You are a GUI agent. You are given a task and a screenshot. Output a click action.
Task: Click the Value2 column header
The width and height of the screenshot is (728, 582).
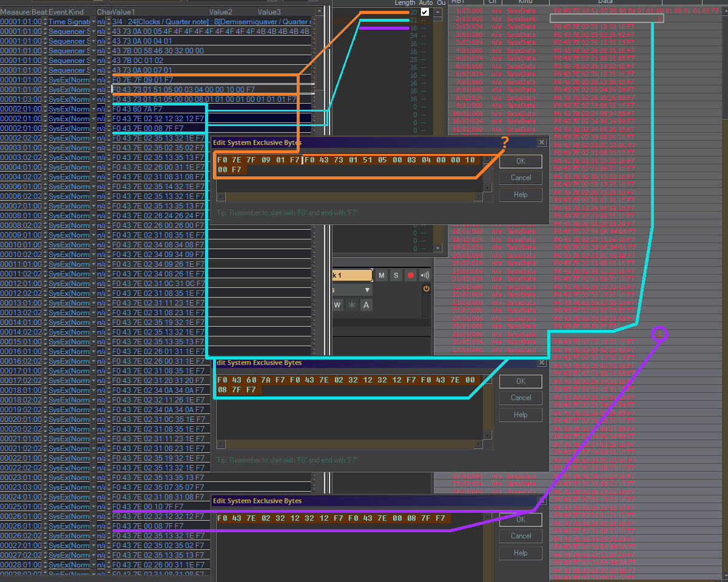221,12
